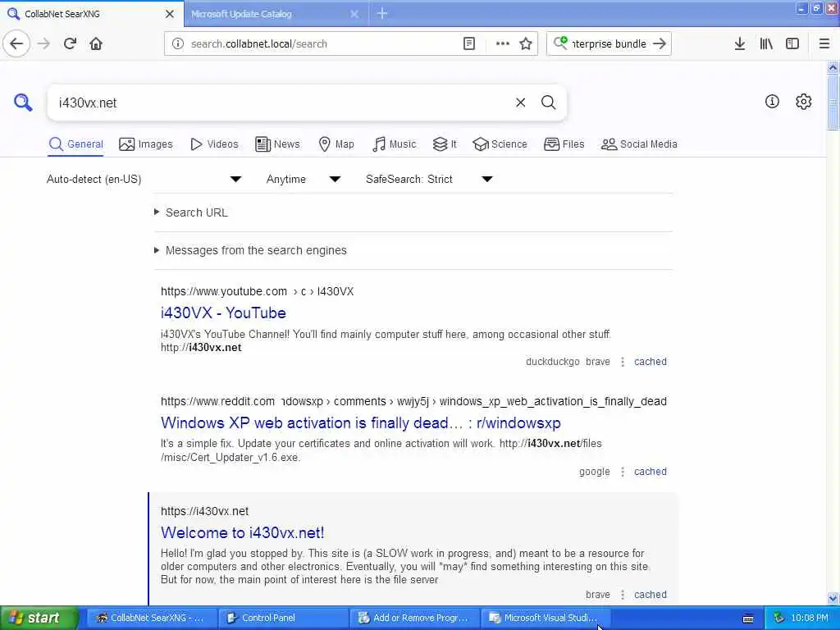
Task: Open page actions three-dot menu
Action: pos(503,44)
